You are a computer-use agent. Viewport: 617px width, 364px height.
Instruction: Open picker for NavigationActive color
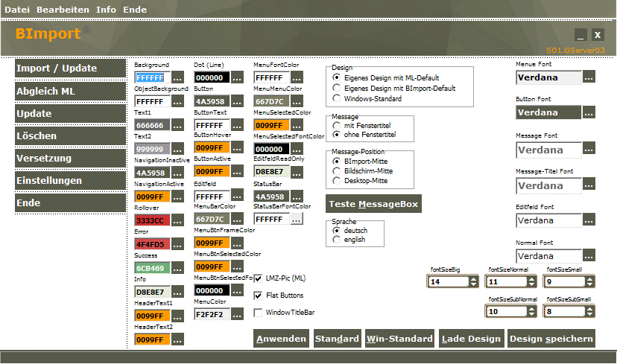click(177, 197)
